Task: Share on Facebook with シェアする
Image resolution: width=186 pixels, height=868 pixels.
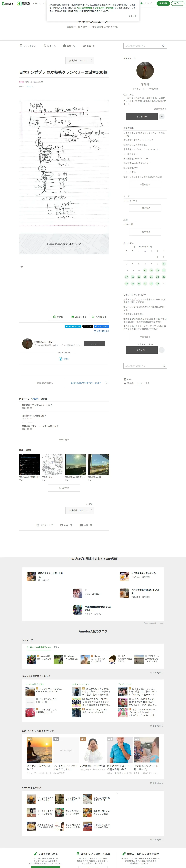Action: [101, 326]
